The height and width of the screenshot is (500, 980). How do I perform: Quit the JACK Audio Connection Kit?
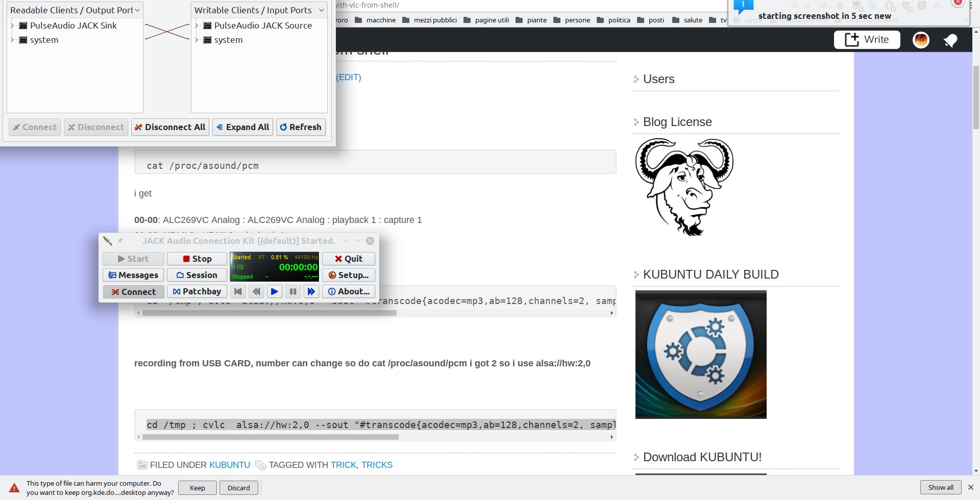tap(349, 259)
